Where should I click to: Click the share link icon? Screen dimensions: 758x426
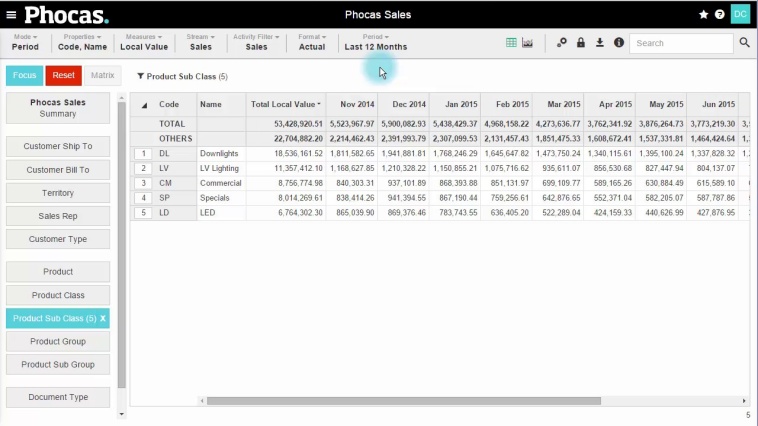click(x=561, y=43)
